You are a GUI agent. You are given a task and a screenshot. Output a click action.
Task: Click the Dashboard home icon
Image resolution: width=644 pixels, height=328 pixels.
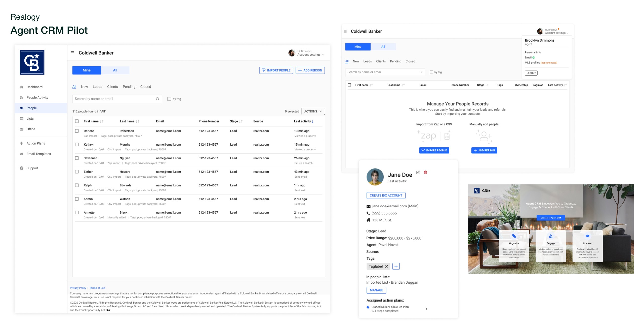point(22,87)
